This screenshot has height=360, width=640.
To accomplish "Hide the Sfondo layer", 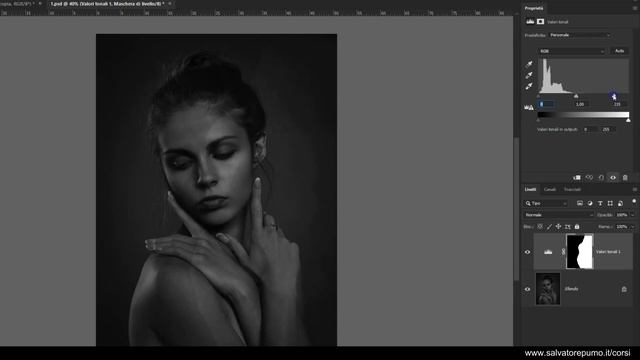I will tap(527, 289).
